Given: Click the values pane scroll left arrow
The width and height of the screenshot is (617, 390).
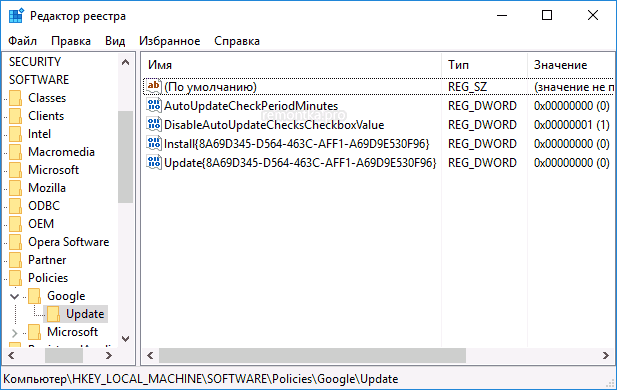Looking at the screenshot, I should coord(150,355).
